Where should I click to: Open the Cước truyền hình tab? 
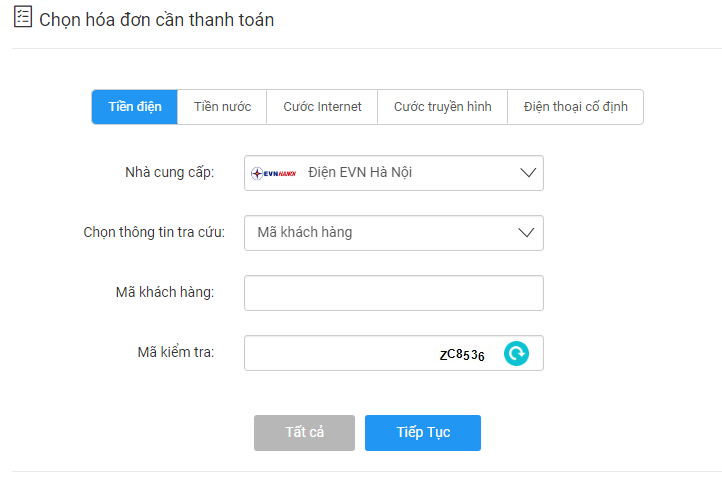coord(442,107)
